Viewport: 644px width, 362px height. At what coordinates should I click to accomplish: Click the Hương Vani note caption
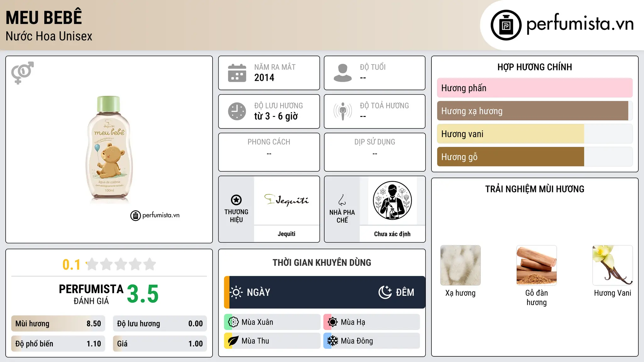[x=613, y=293]
